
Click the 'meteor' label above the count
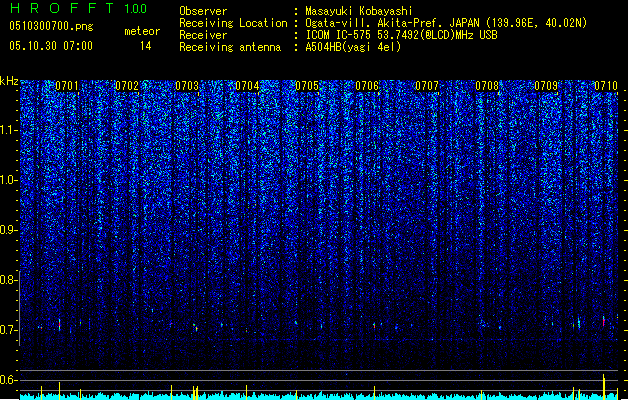(142, 31)
